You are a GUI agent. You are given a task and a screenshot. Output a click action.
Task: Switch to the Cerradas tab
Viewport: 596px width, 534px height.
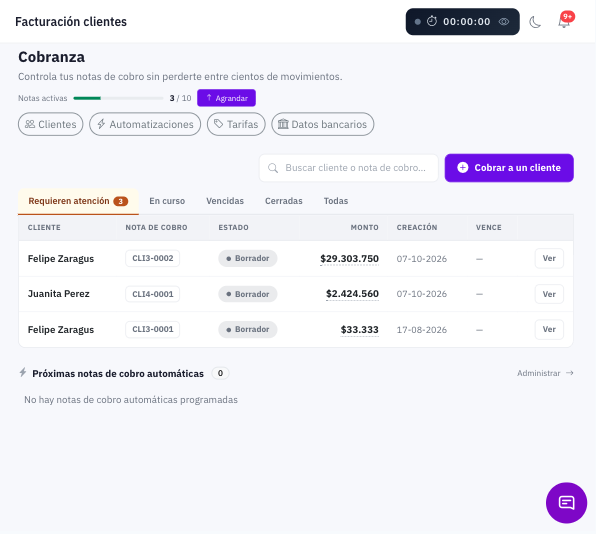click(x=284, y=201)
